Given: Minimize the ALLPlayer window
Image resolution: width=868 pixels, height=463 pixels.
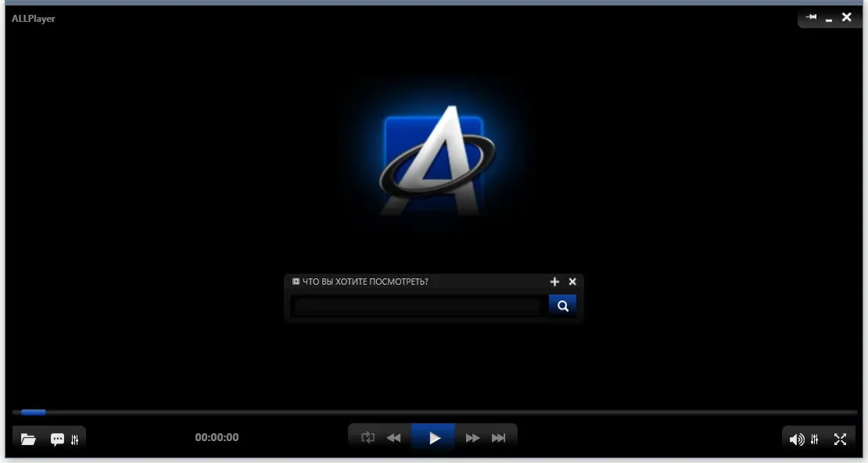Looking at the screenshot, I should (x=829, y=19).
